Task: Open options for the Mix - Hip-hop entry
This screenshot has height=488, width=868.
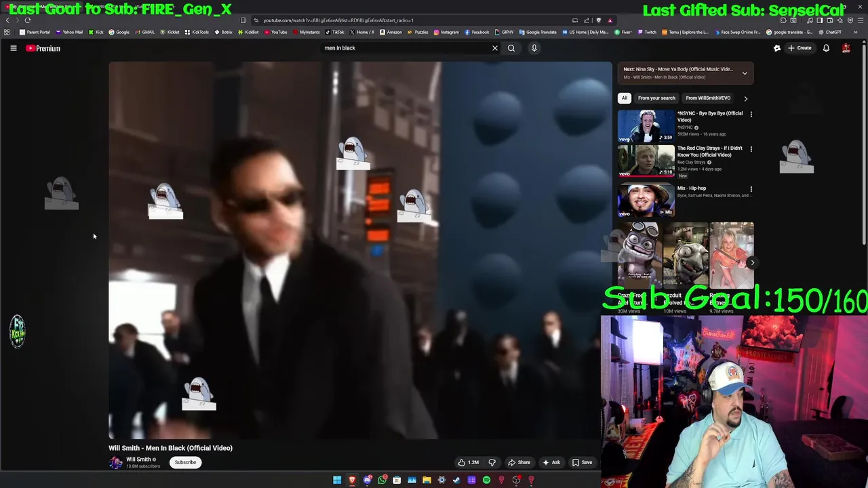Action: [x=751, y=189]
